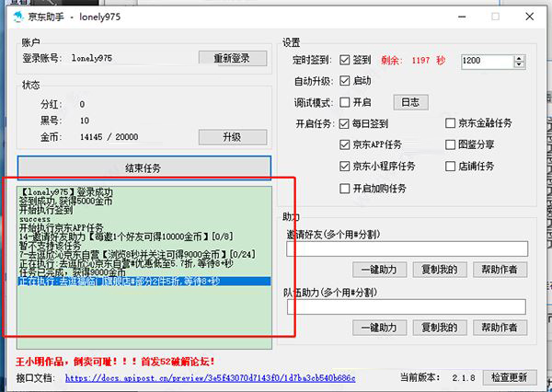Click the version number 2.1.8
Screen dimensions: 552x392
tap(464, 378)
